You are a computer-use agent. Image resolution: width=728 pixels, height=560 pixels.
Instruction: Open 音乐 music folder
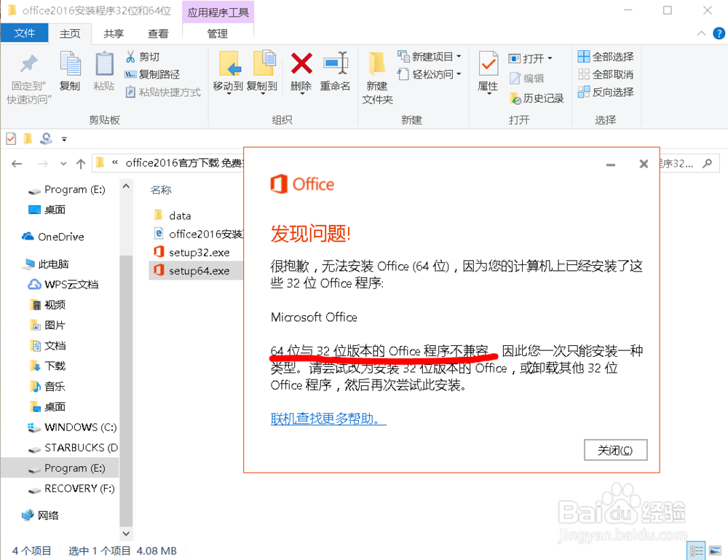point(48,387)
